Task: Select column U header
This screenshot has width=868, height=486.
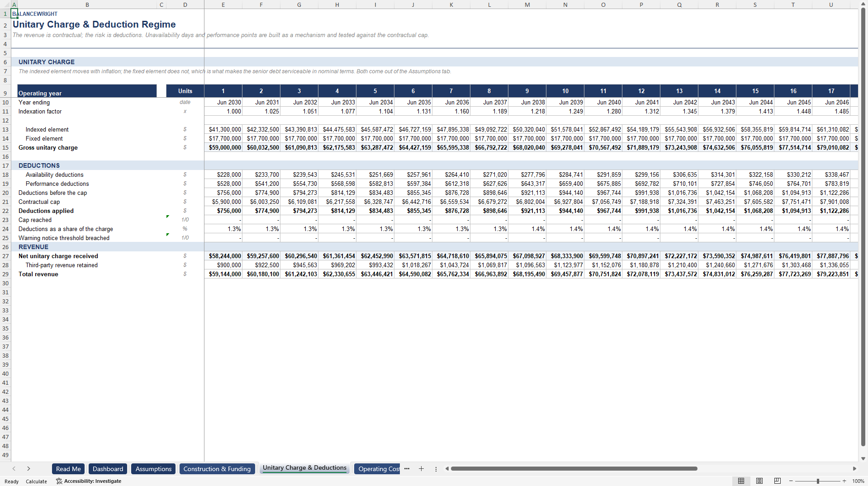Action: pos(831,5)
